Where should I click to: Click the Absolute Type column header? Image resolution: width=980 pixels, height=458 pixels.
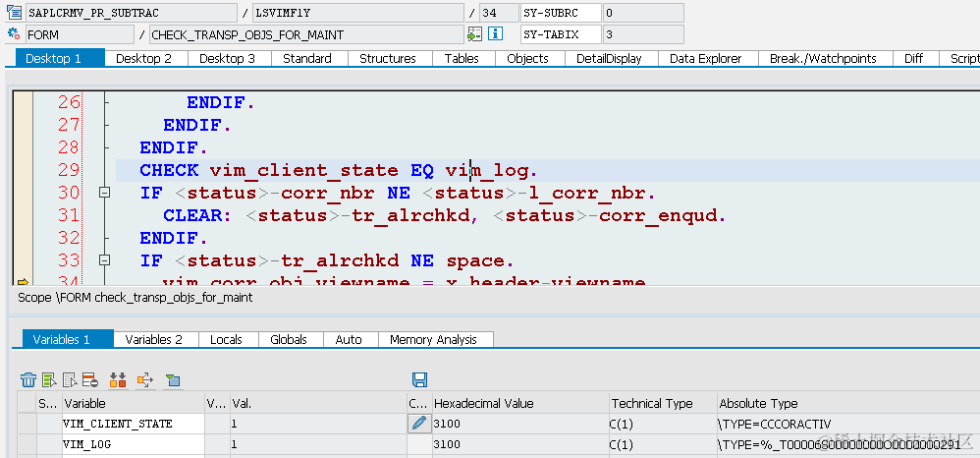[x=848, y=404]
